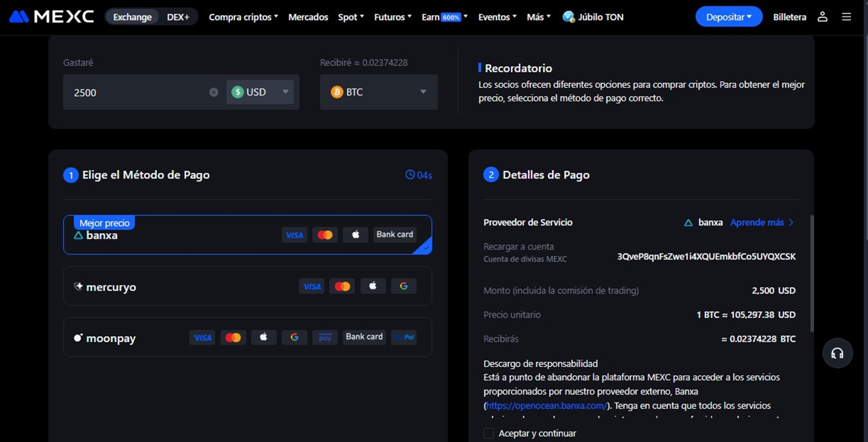868x442 pixels.
Task: Click the Apple Pay icon in banxa row
Action: [x=356, y=235]
